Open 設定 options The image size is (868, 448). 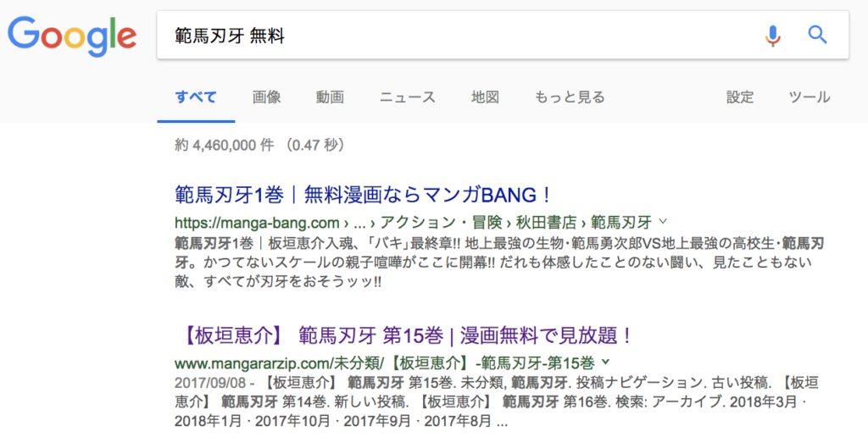[x=740, y=97]
